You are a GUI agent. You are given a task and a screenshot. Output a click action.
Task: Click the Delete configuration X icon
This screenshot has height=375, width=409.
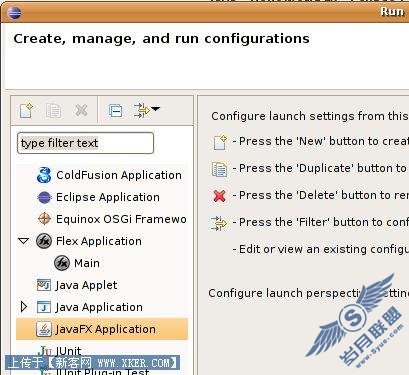[x=81, y=110]
